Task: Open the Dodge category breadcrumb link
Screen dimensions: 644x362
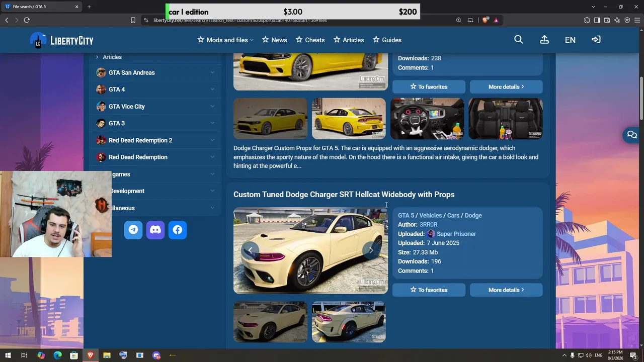Action: coord(473,215)
